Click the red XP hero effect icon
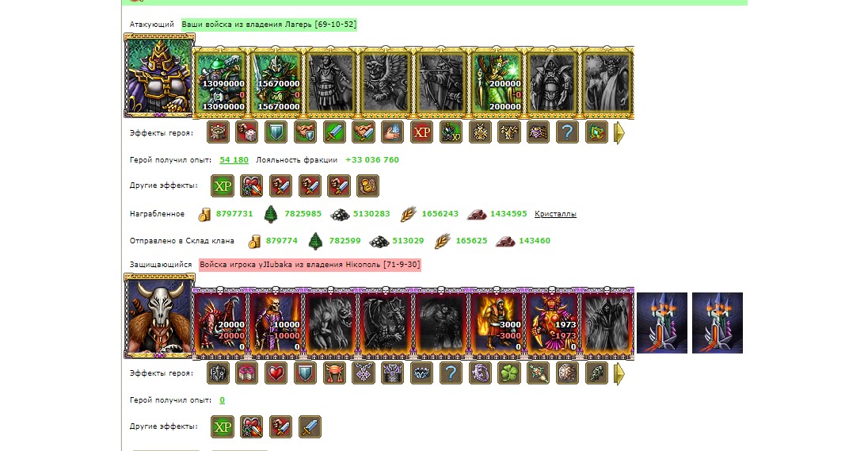The height and width of the screenshot is (451, 868). [422, 132]
